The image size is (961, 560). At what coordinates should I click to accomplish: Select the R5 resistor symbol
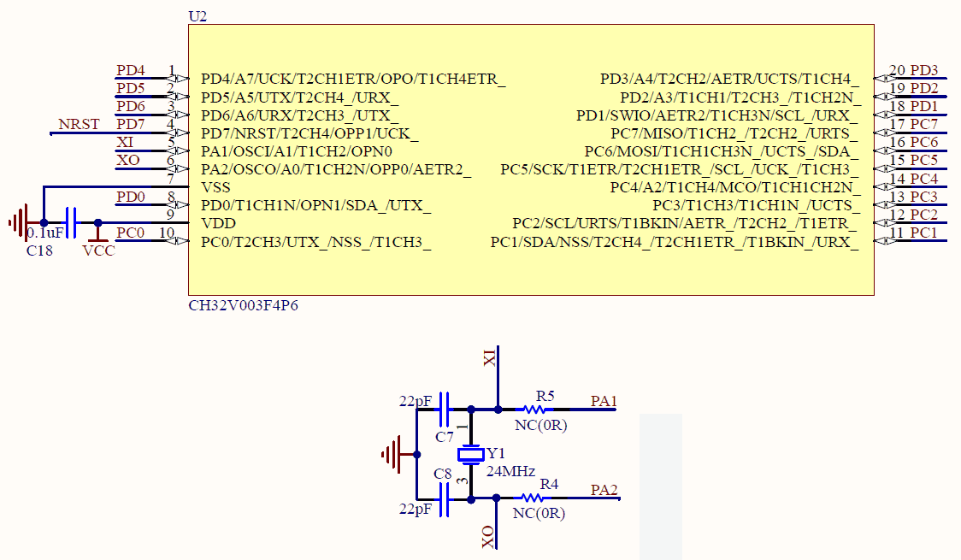coord(534,410)
